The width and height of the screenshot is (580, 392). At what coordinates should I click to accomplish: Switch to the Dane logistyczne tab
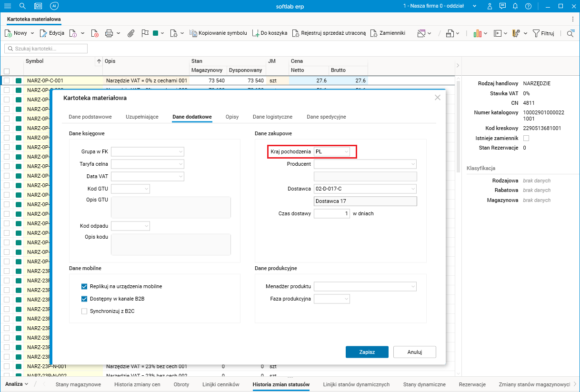[272, 117]
